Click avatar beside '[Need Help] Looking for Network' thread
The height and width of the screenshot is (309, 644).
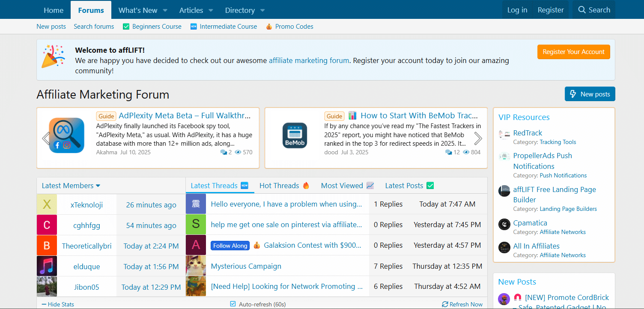tap(196, 286)
